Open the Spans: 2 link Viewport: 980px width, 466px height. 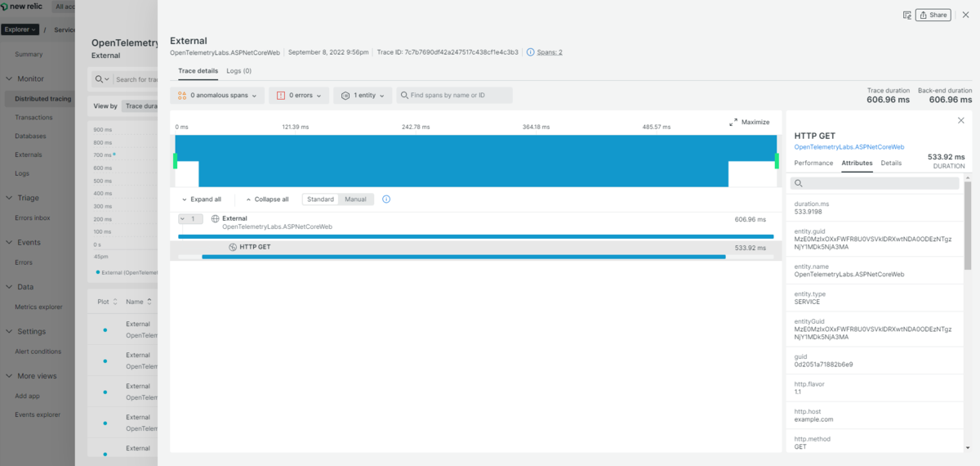(x=550, y=52)
